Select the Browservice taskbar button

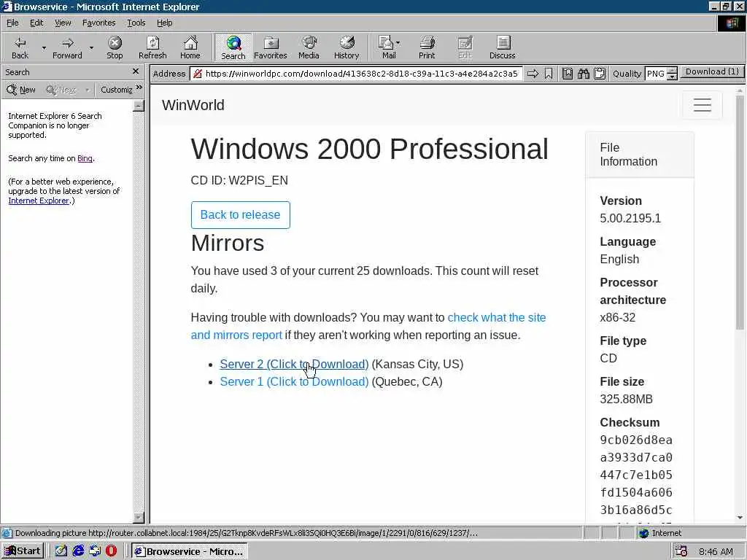(x=189, y=551)
